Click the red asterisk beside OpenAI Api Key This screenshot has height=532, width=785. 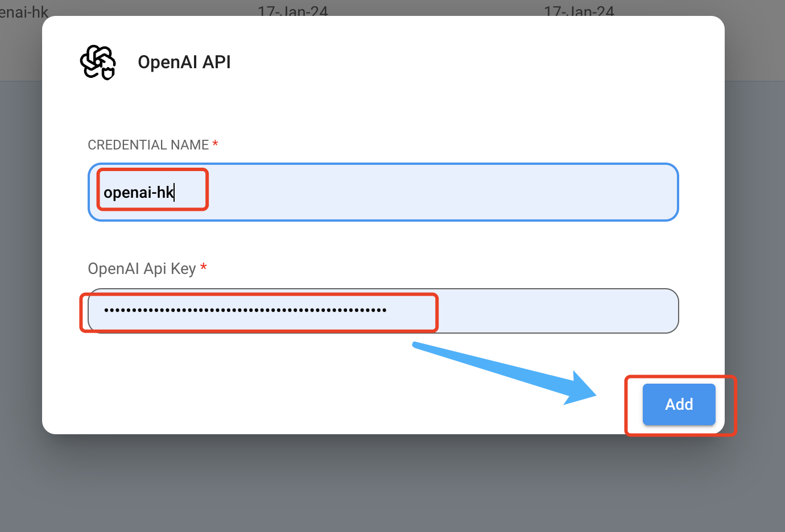(x=204, y=268)
